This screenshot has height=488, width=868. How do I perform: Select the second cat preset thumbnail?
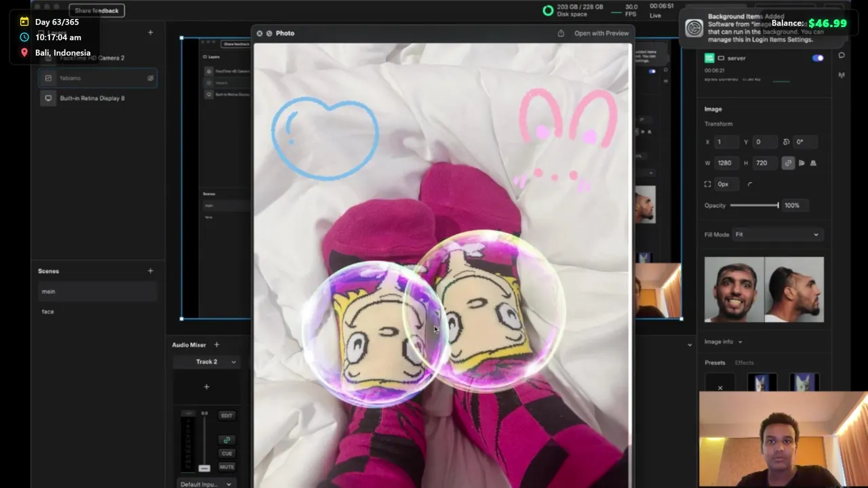[x=804, y=384]
